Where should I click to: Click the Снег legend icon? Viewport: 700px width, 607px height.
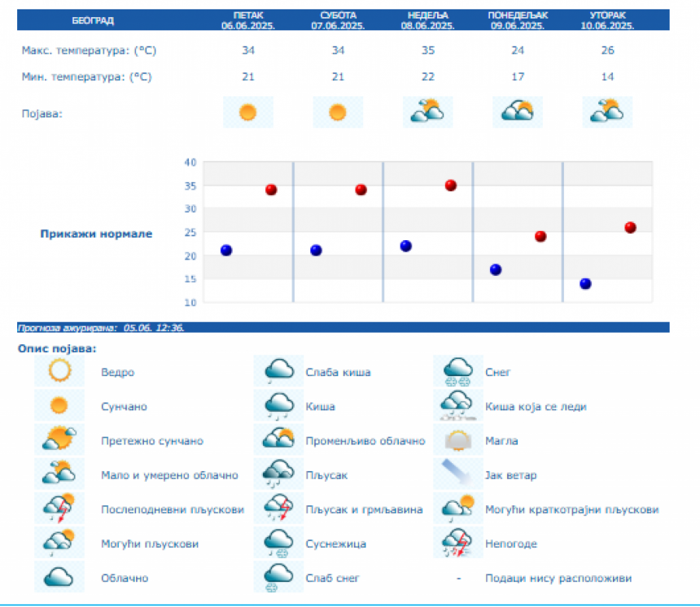click(458, 372)
